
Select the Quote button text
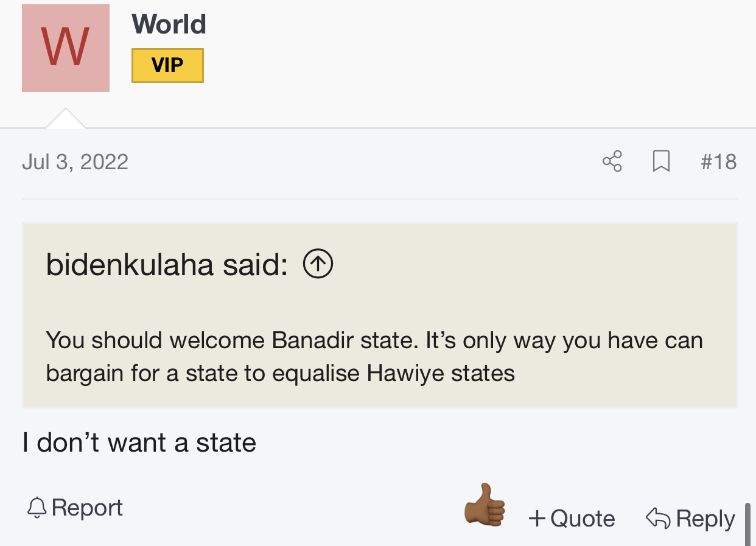point(583,519)
